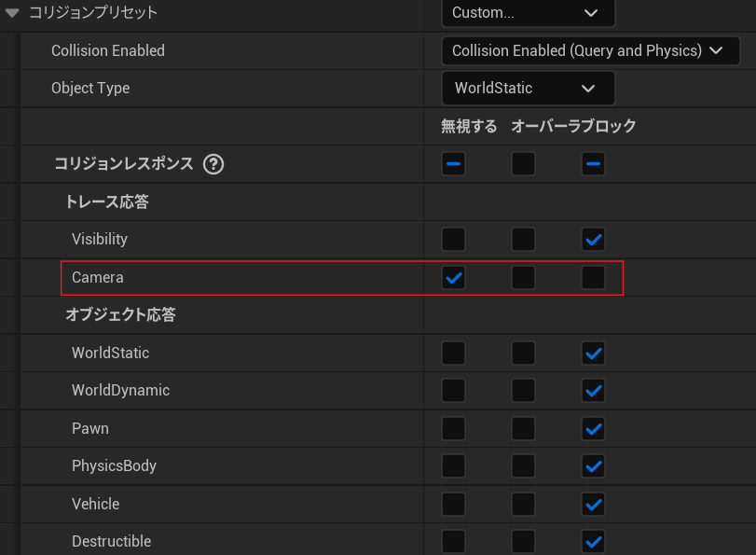Uncheck the Camera ignore (無視する) checkbox

point(454,278)
